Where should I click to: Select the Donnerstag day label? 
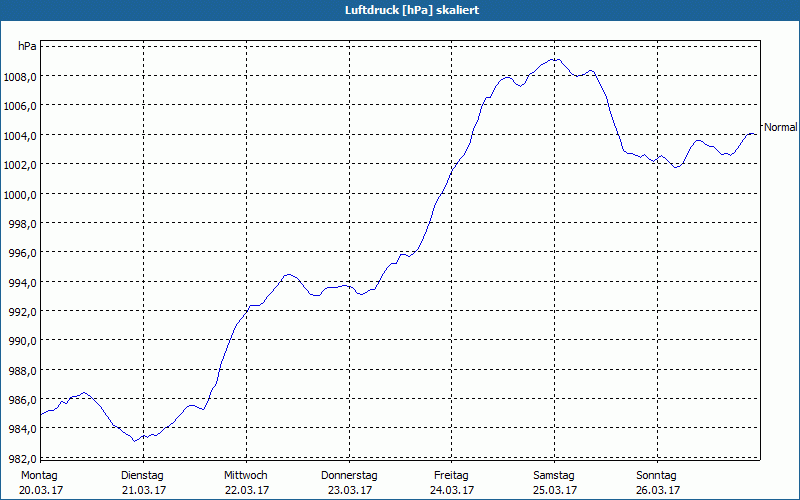pos(349,476)
